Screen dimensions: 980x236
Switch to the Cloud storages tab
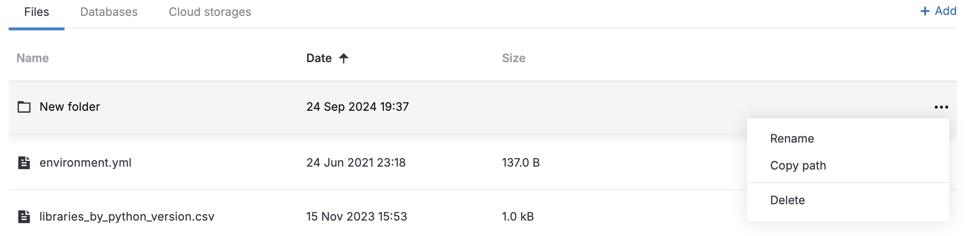210,12
